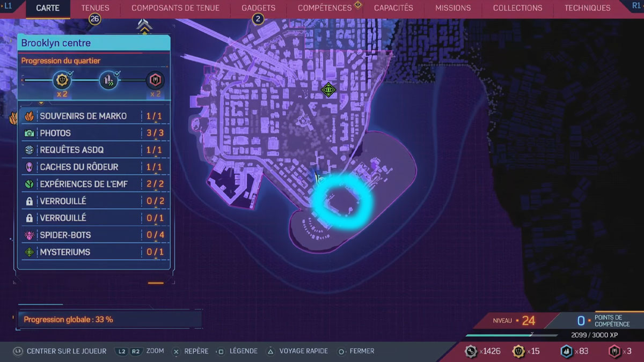Switch to the Gadgets tab

pyautogui.click(x=258, y=8)
